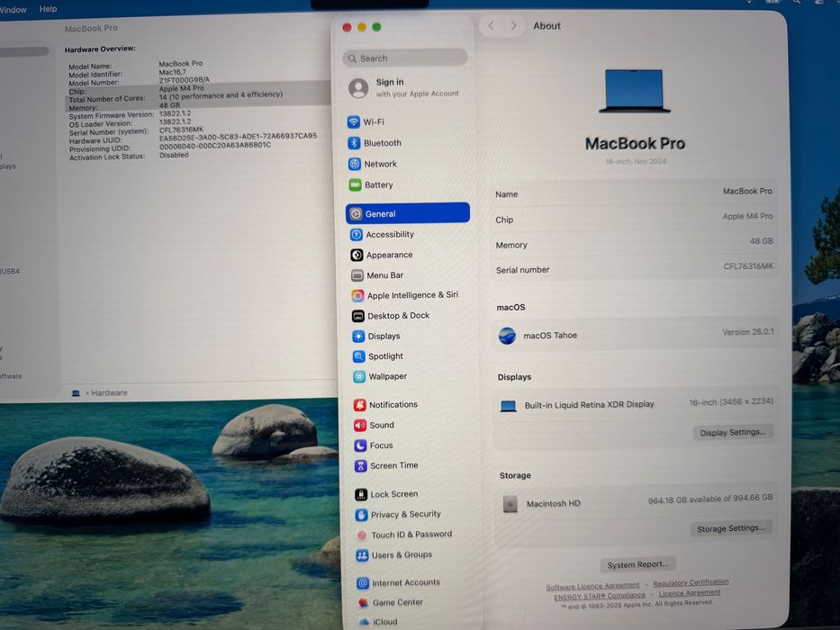Open Lock Screen icon
Image resolution: width=840 pixels, height=630 pixels.
361,494
